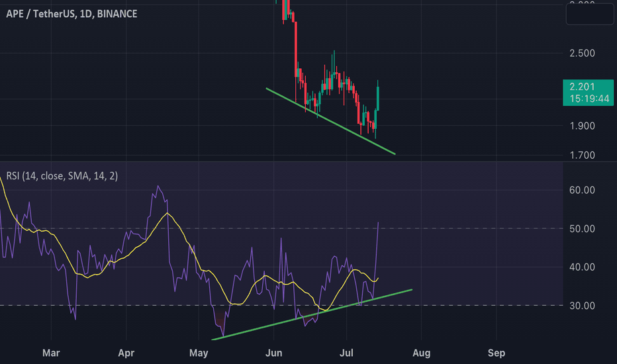Click the Jul label on time axis

[x=346, y=353]
